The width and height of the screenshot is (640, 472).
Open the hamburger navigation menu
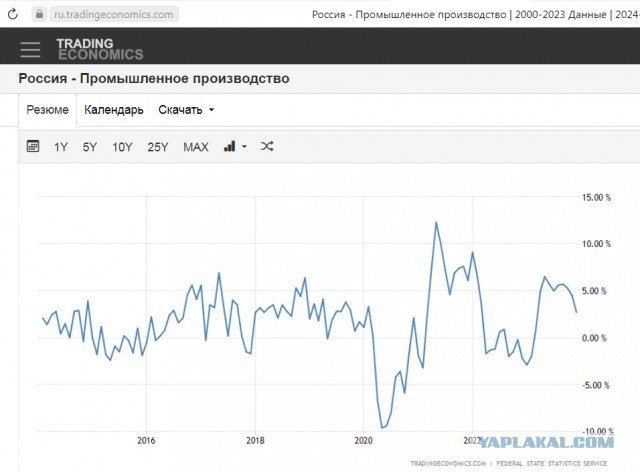[31, 49]
